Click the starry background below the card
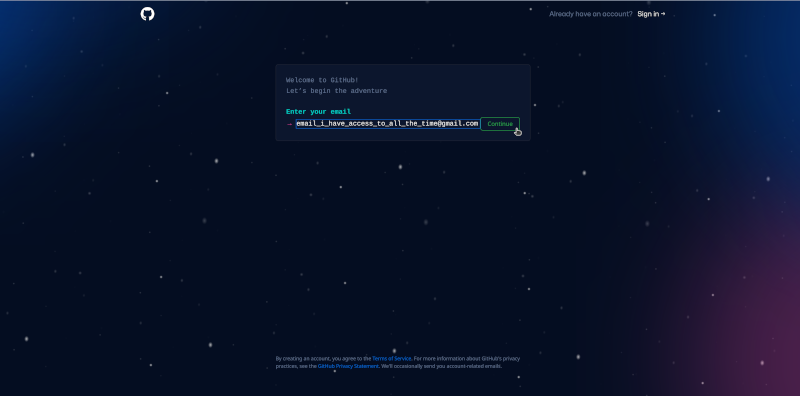 [403, 230]
